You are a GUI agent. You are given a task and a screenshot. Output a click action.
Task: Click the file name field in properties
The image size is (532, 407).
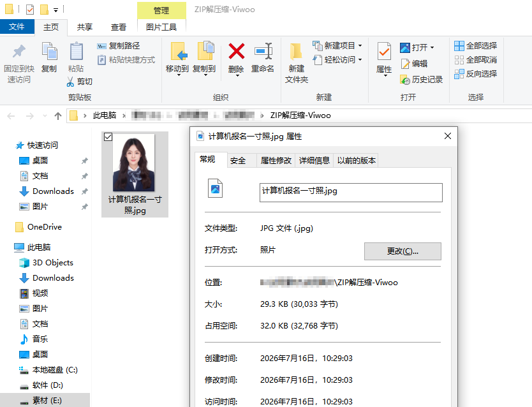point(351,192)
